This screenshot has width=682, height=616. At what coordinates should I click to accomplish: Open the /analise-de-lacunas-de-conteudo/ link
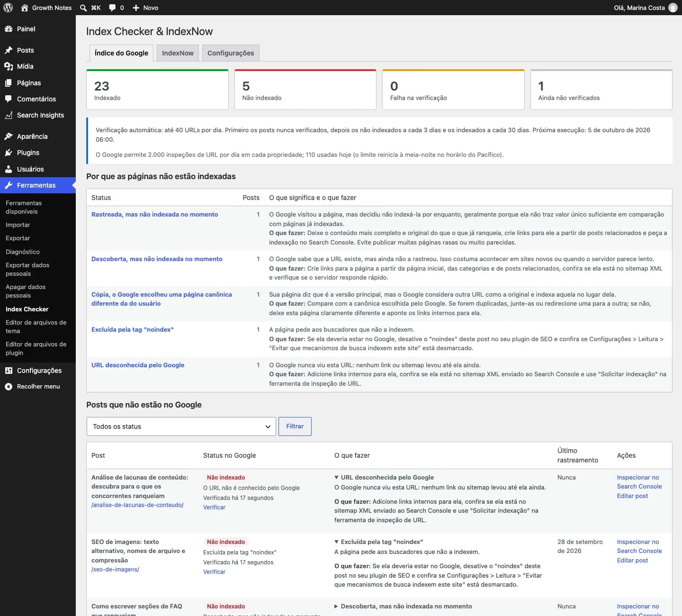(x=137, y=505)
